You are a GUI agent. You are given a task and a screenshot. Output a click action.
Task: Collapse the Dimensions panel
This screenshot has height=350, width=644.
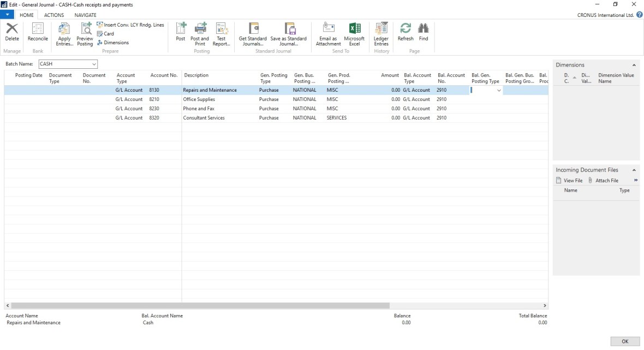pyautogui.click(x=634, y=65)
